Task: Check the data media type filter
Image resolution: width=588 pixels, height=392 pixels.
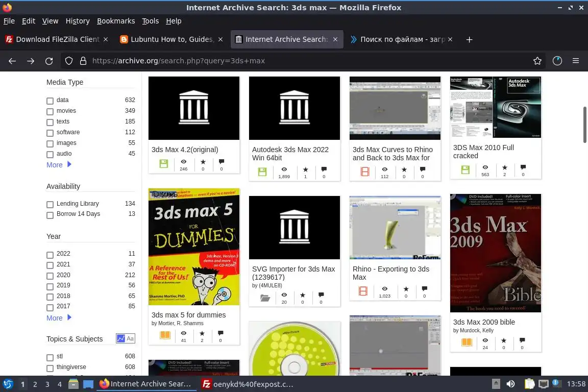Action: coord(50,101)
